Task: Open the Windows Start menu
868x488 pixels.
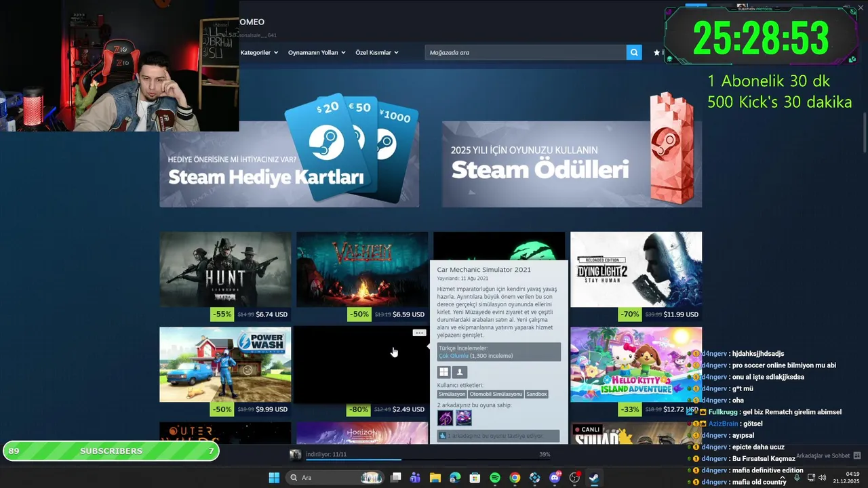Action: [x=274, y=478]
